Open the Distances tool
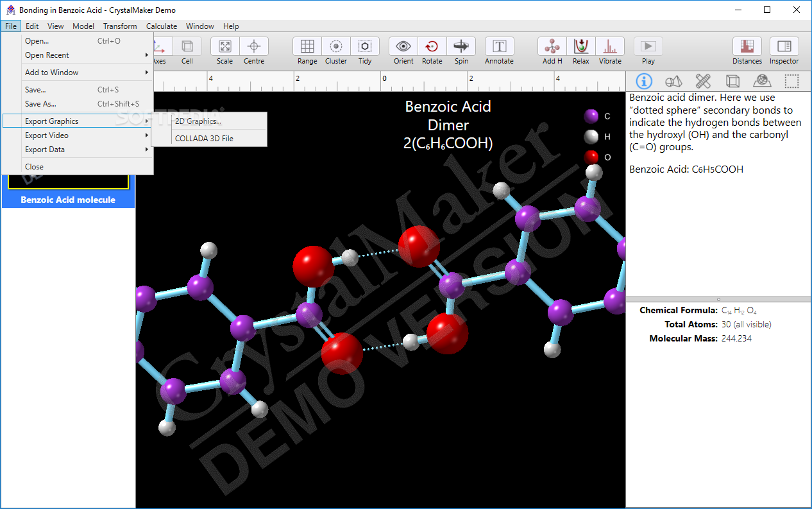812x509 pixels. coord(747,46)
